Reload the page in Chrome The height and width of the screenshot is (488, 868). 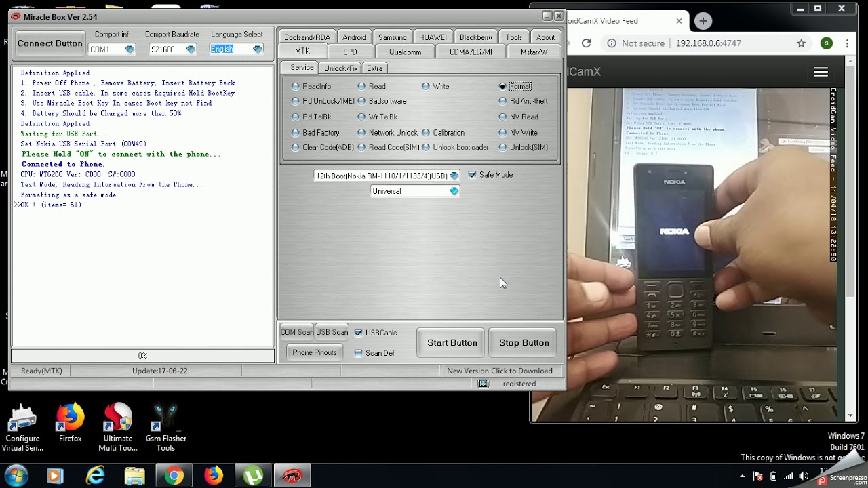click(x=587, y=43)
